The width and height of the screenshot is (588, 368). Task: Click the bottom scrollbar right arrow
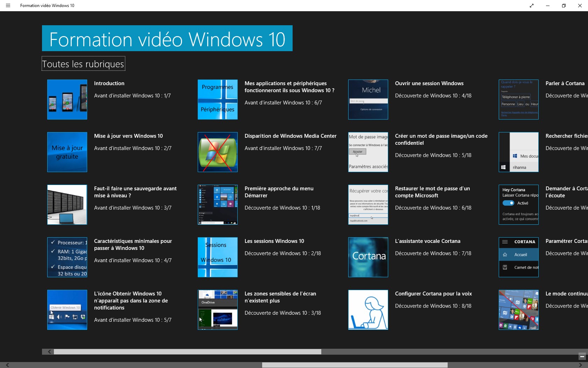click(580, 365)
